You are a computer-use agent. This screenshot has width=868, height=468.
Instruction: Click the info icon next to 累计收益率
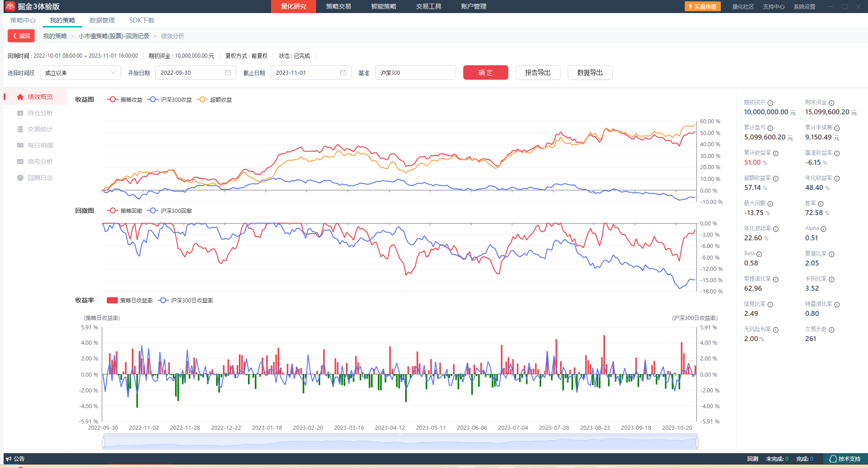pos(776,153)
